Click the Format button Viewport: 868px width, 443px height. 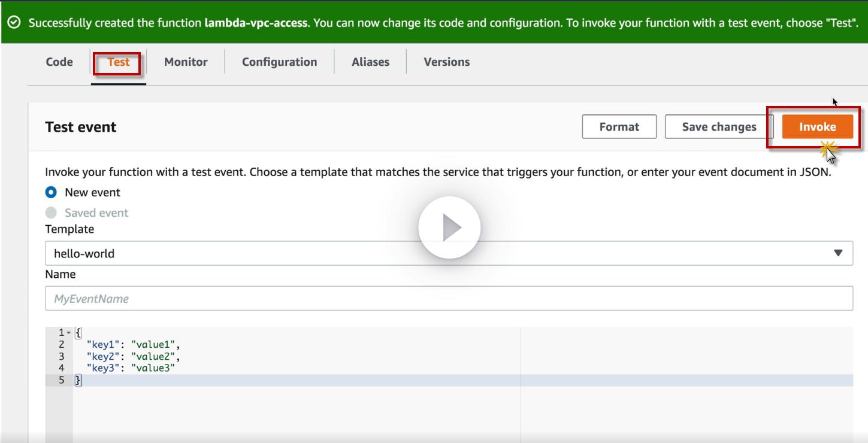pyautogui.click(x=619, y=127)
